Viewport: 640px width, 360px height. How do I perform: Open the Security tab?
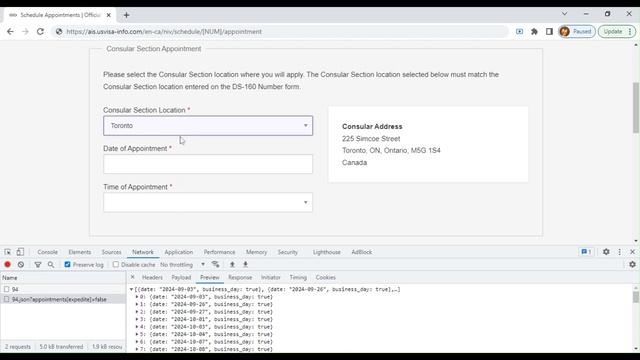[x=288, y=252]
